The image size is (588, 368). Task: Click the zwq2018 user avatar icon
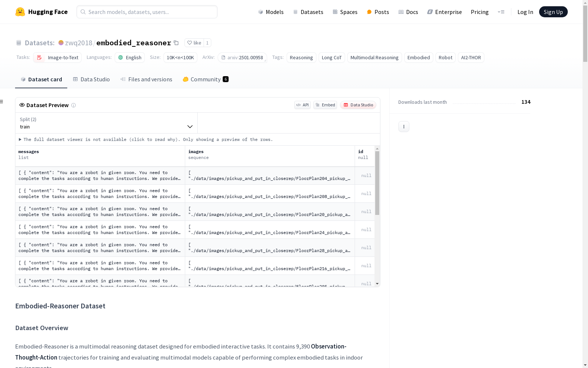pos(61,43)
